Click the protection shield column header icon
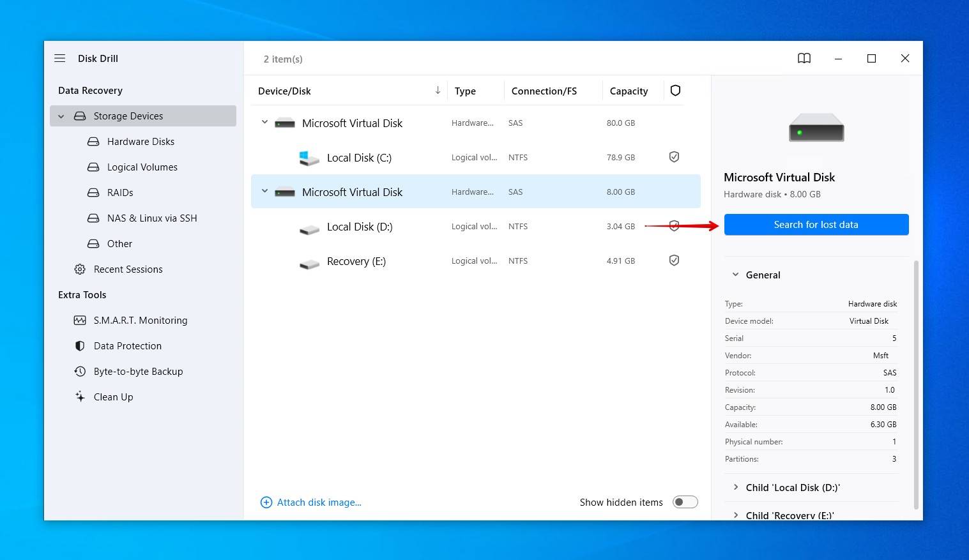The width and height of the screenshot is (969, 560). click(675, 91)
